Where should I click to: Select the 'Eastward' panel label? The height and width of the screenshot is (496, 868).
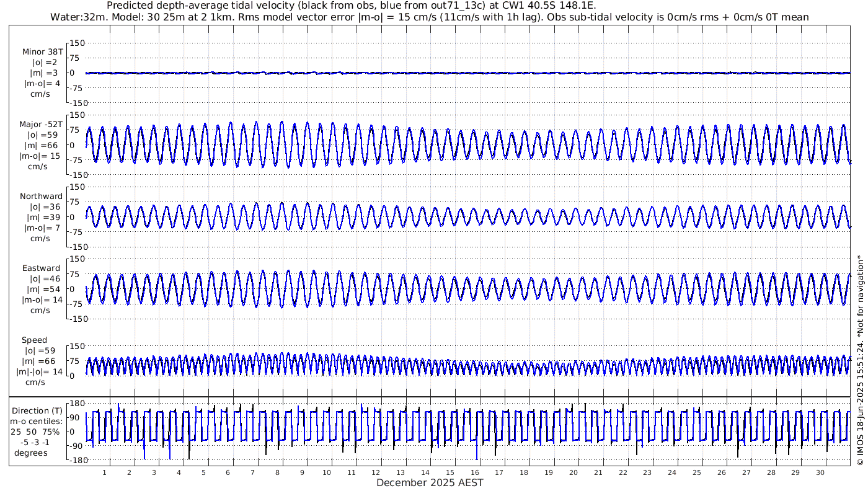pos(41,268)
